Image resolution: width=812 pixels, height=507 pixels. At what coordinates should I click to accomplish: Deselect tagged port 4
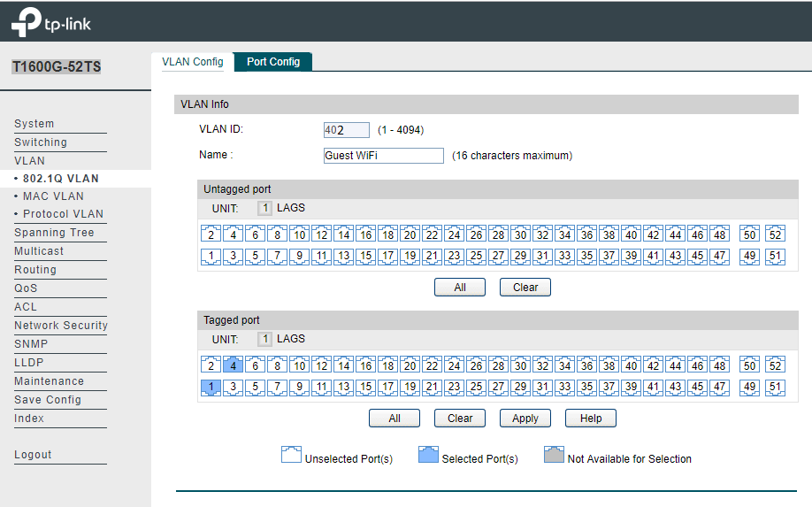(233, 365)
